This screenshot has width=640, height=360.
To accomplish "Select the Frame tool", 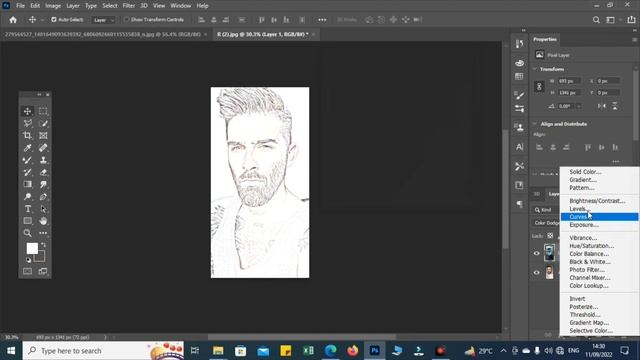I will (43, 136).
